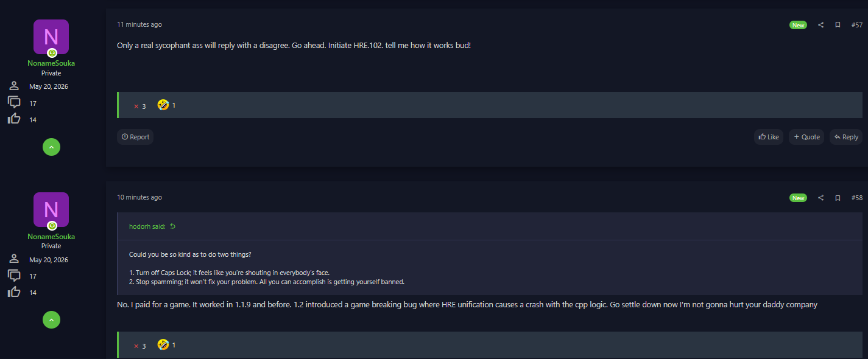Viewport: 868px width, 359px height.
Task: Open NonameSouka avatar on post #58
Action: tap(51, 210)
